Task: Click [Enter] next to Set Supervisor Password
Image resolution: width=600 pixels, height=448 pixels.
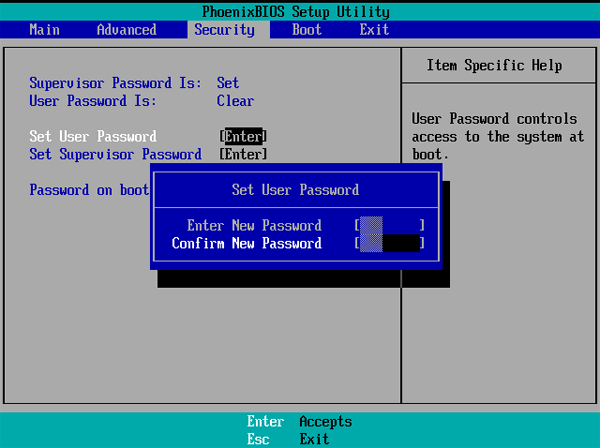Action: pos(243,155)
